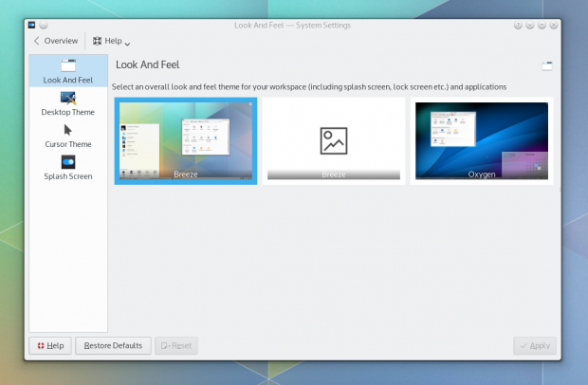
Task: Minimize the System Settings window
Action: [x=530, y=25]
